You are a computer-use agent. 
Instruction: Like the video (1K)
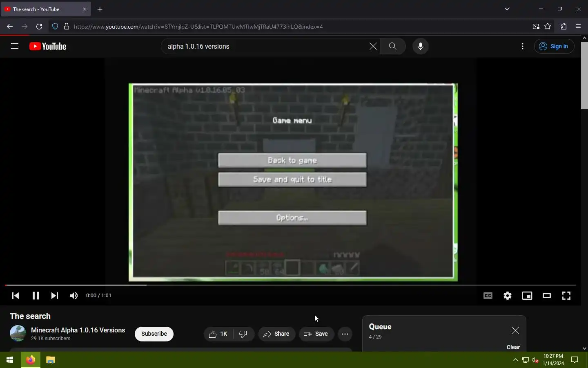(218, 334)
